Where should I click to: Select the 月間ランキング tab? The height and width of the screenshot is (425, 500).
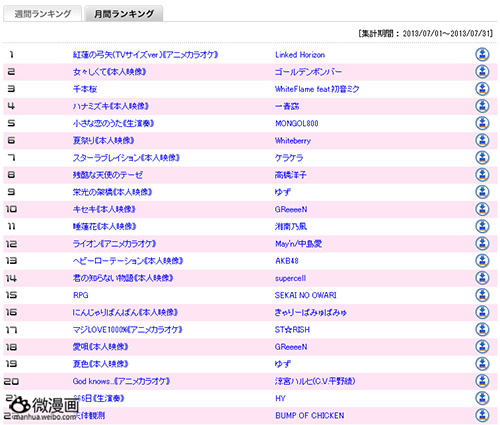(124, 14)
